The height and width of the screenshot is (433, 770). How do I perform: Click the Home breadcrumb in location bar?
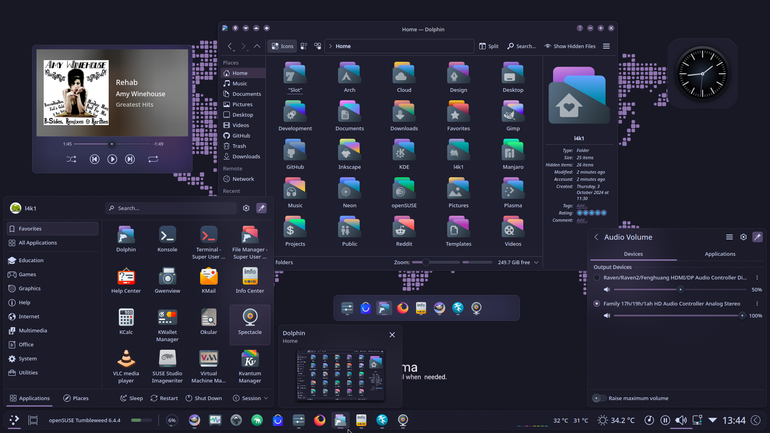pyautogui.click(x=343, y=46)
